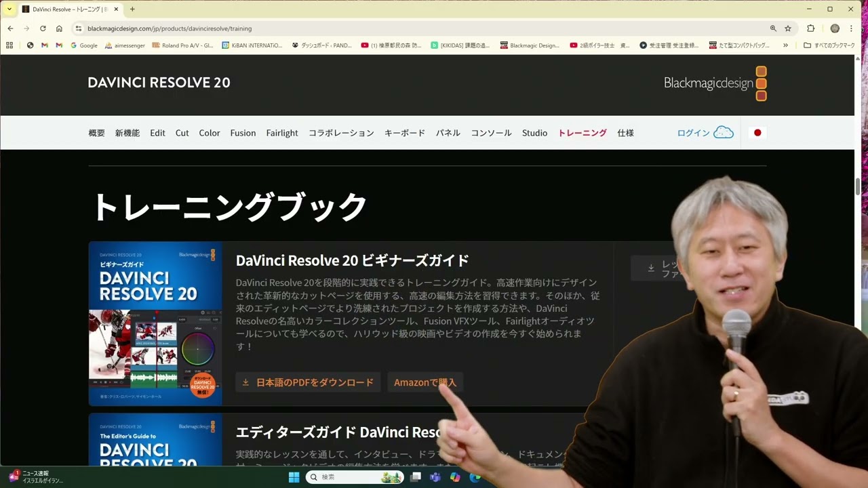Open the Chrome three-dot menu
This screenshot has height=488, width=868.
852,28
